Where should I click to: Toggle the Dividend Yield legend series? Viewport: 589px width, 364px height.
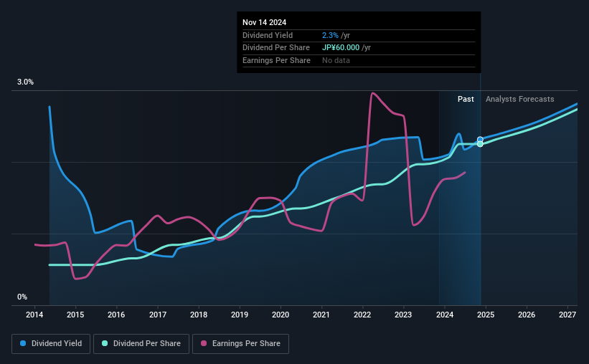[51, 343]
